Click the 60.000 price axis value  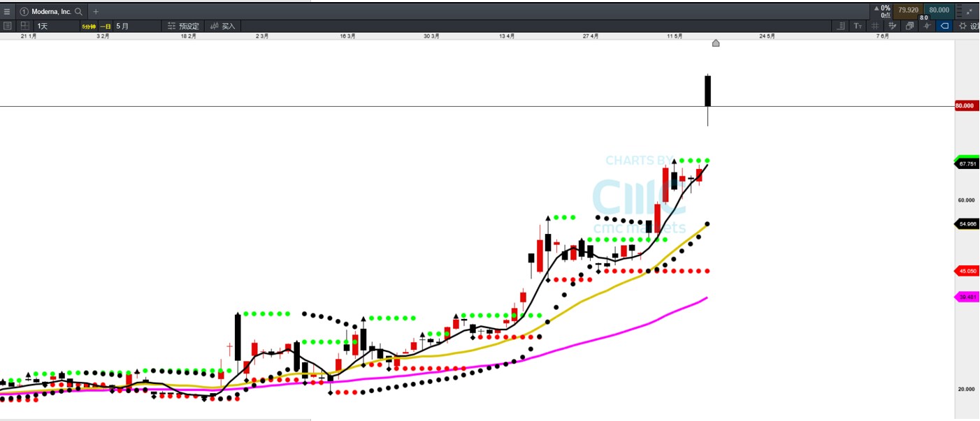967,200
